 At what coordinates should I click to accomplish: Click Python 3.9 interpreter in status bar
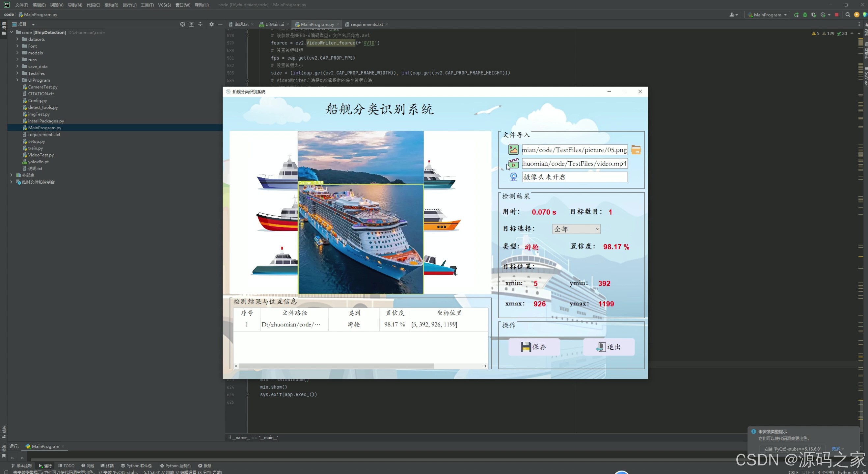point(848,472)
